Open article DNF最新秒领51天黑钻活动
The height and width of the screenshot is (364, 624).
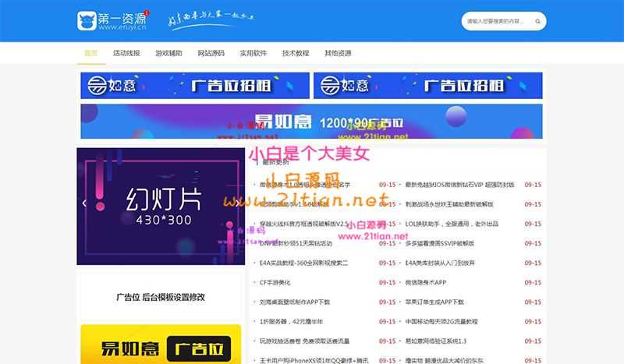pyautogui.click(x=296, y=243)
